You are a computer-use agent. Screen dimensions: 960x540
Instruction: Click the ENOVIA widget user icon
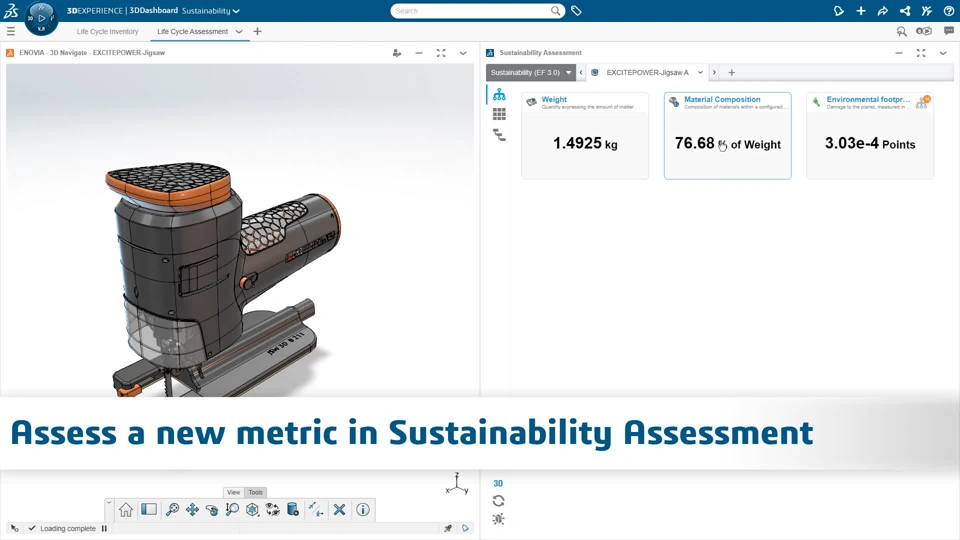[397, 53]
